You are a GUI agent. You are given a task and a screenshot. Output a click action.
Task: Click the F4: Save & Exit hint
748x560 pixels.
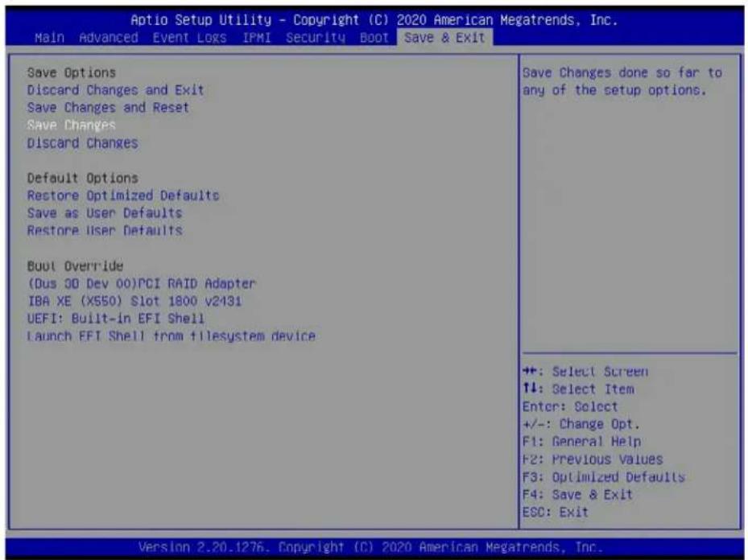coord(577,495)
